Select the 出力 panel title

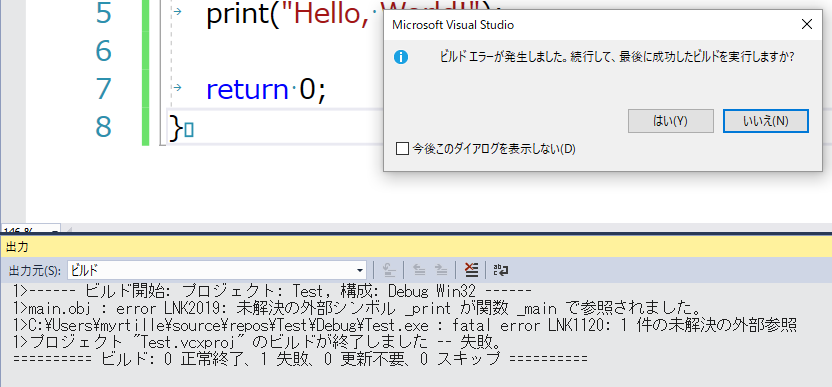click(x=16, y=246)
